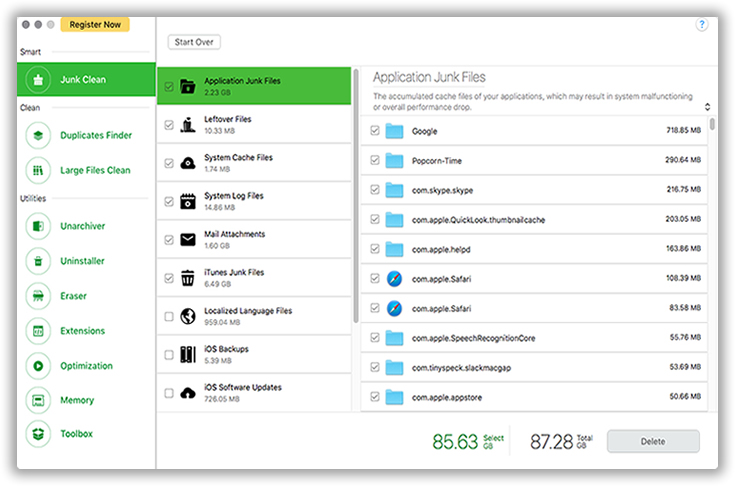This screenshot has height=486, width=735.
Task: Toggle the iTunes Junk Files checkbox
Action: [x=169, y=278]
